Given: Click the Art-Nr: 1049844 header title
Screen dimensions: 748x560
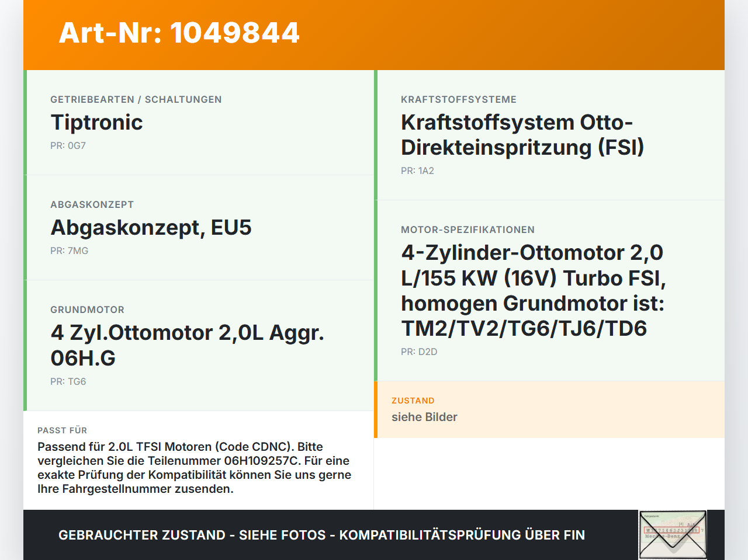Looking at the screenshot, I should point(179,33).
